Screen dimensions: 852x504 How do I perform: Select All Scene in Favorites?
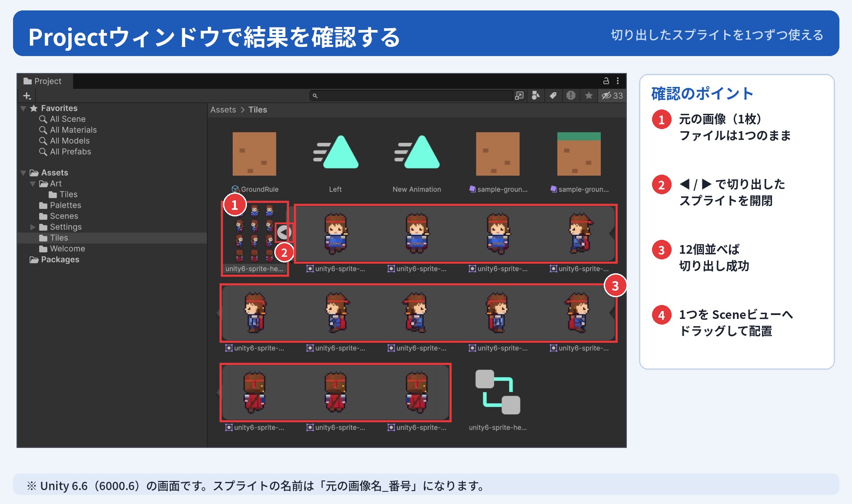(x=62, y=119)
